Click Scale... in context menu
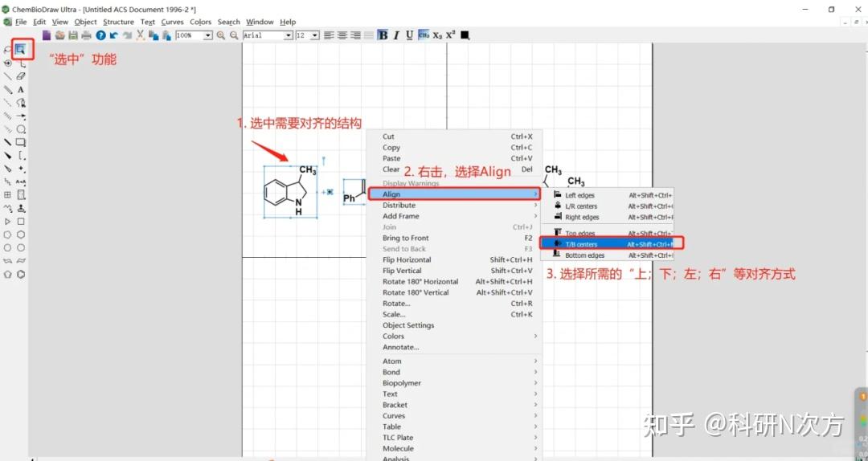Screen dimensions: 868x461 454,314
